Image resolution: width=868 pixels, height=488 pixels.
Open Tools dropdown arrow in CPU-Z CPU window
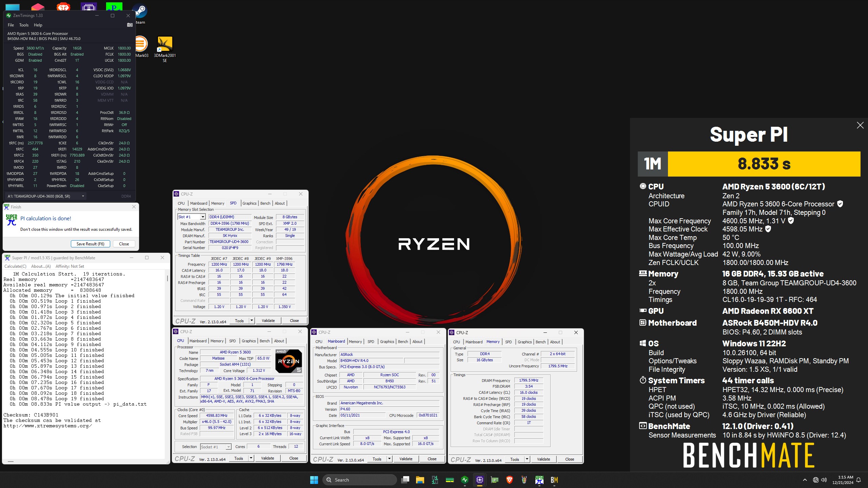tap(251, 458)
